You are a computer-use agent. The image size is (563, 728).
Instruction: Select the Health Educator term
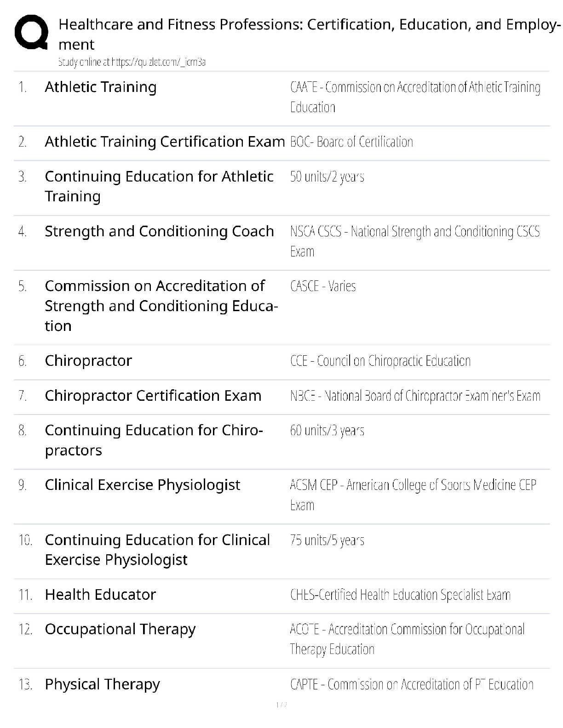click(100, 595)
